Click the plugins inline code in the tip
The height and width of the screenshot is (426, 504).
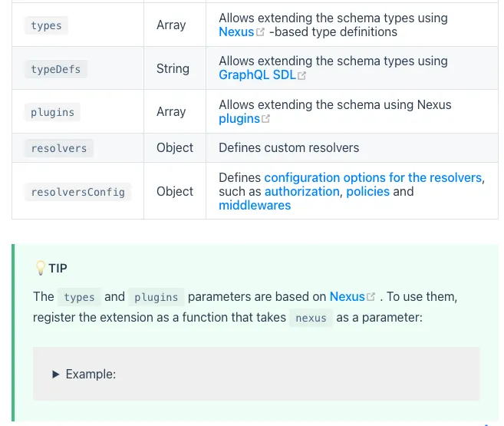click(156, 297)
